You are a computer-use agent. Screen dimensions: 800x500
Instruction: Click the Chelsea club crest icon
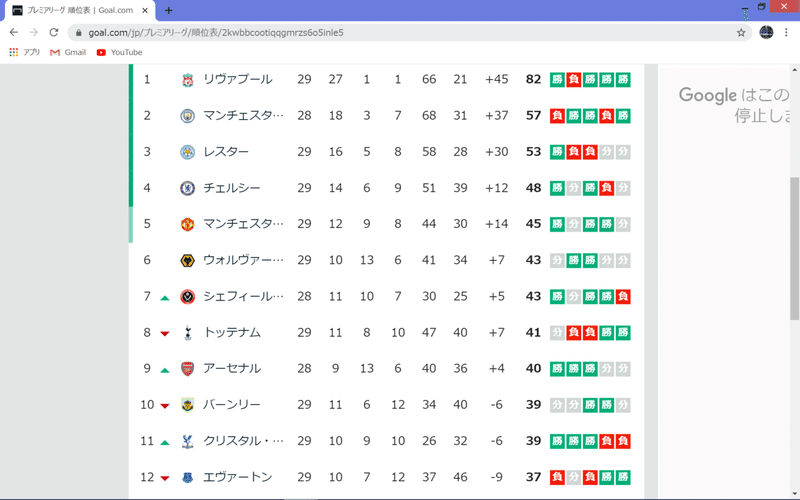[187, 188]
